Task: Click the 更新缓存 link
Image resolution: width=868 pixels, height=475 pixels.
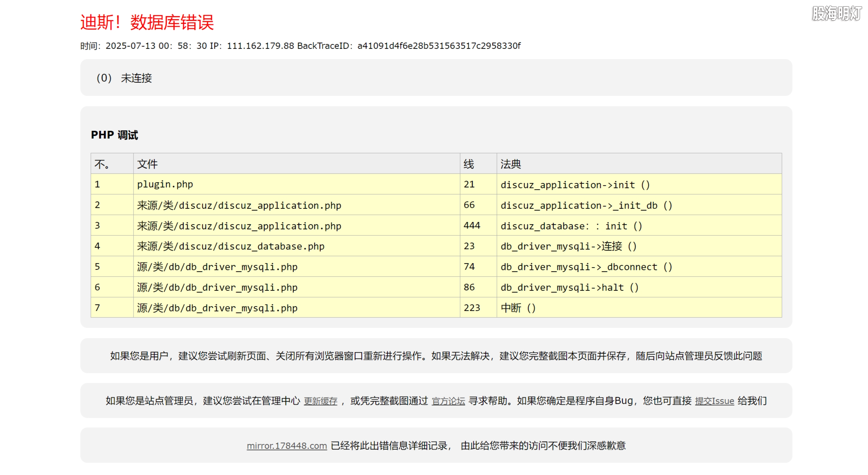Action: [x=320, y=401]
